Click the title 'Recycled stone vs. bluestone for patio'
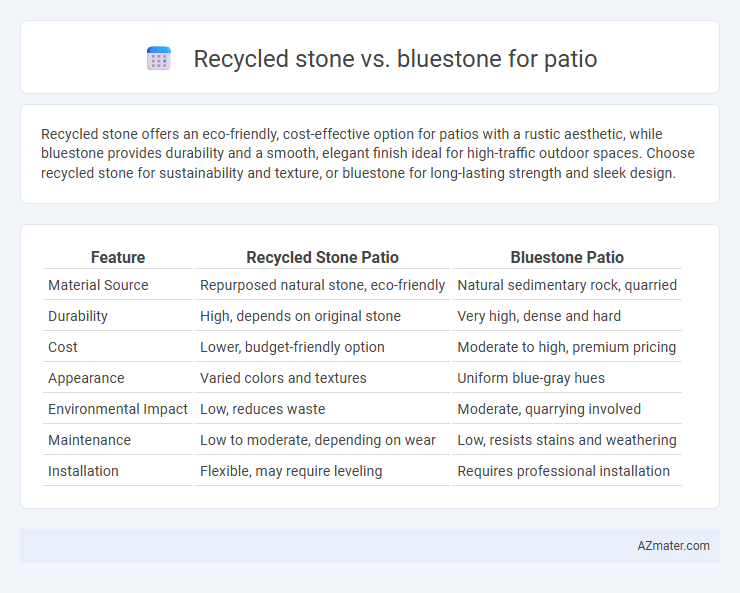740x593 pixels. (395, 59)
